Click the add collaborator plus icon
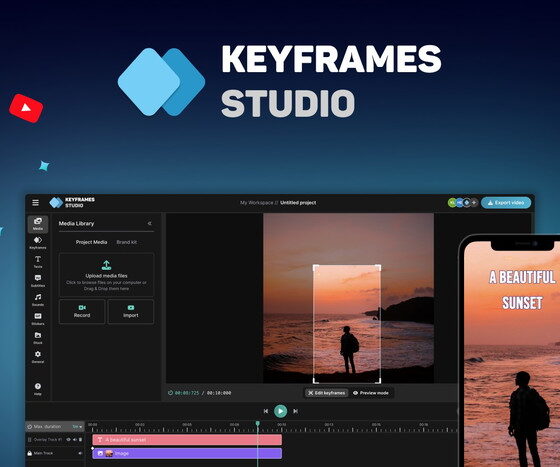Viewport: 560px width, 467px height. click(474, 202)
